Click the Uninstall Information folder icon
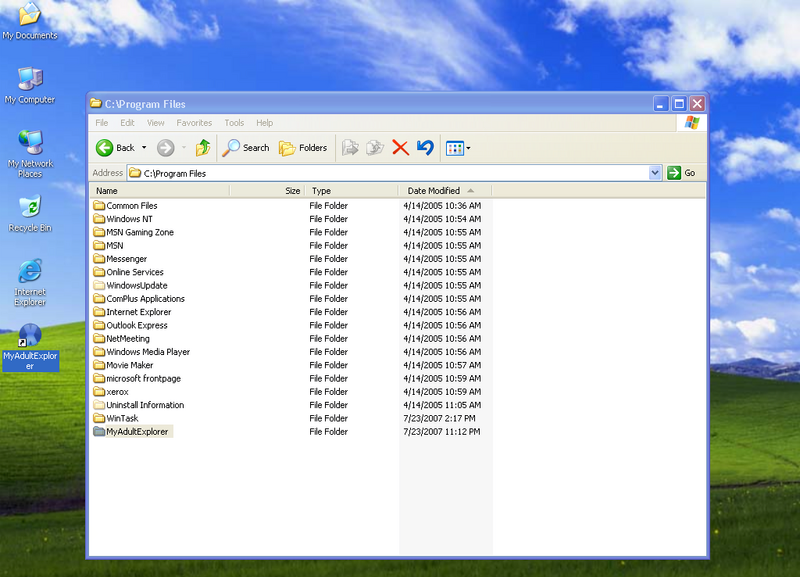The image size is (800, 577). pyautogui.click(x=99, y=405)
